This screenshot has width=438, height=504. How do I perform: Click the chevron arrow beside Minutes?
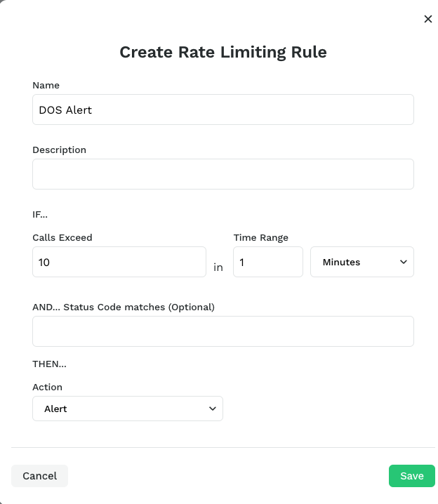(x=404, y=262)
